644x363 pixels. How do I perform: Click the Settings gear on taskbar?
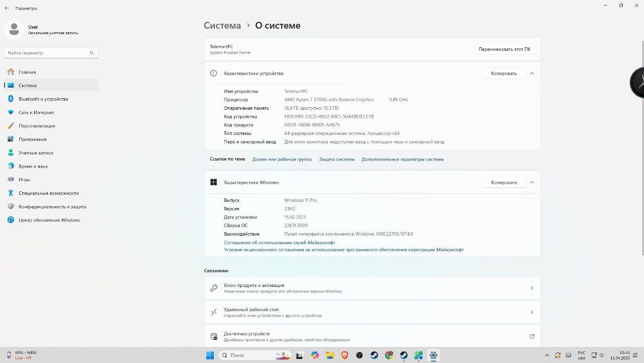click(x=433, y=355)
